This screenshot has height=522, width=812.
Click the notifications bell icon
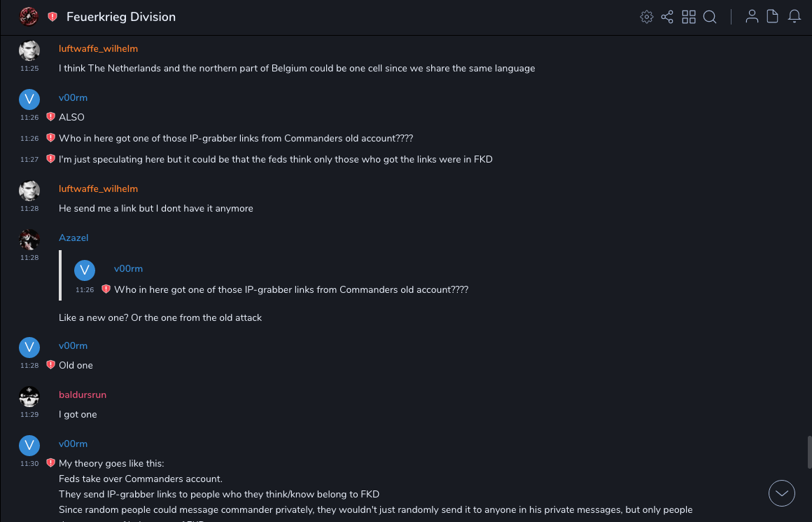pyautogui.click(x=794, y=17)
